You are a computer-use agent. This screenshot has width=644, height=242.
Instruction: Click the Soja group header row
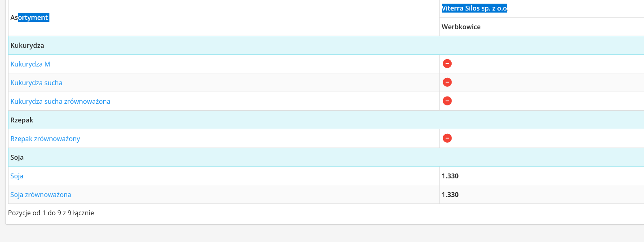(17, 157)
